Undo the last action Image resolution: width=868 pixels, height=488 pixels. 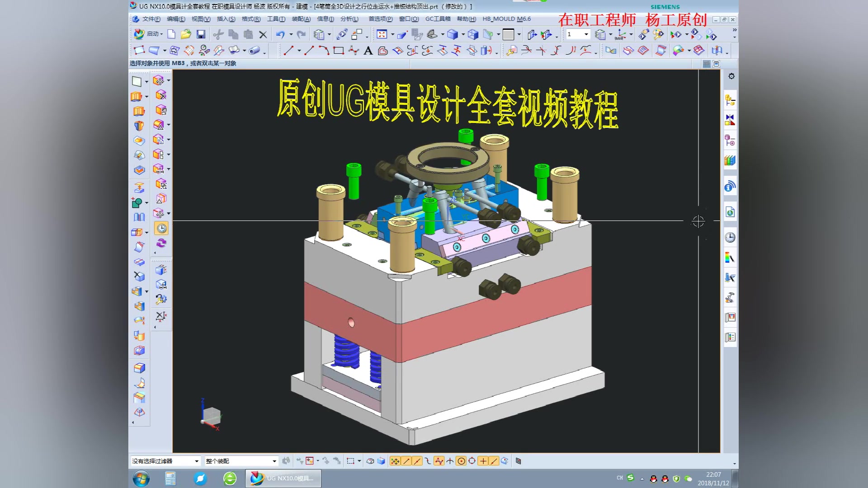point(280,34)
